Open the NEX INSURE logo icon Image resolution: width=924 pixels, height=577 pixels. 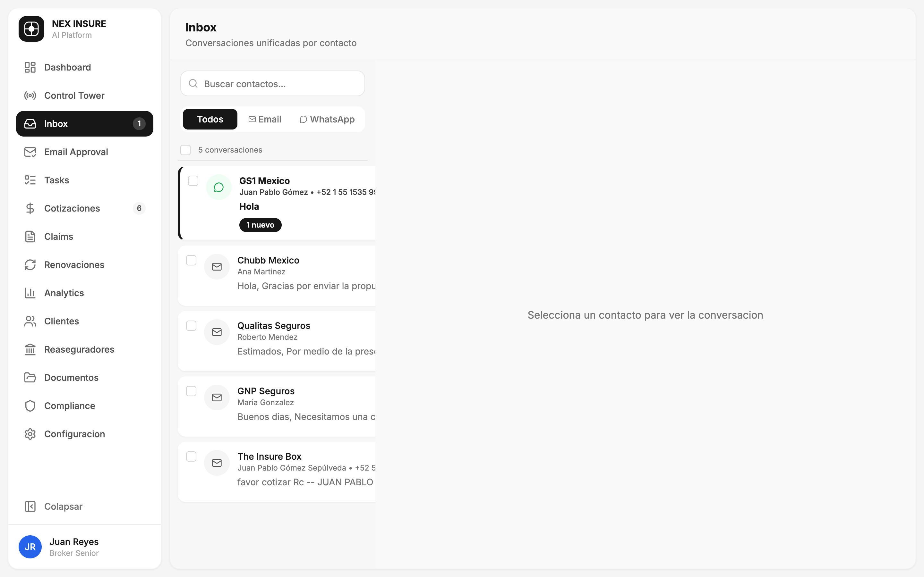tap(31, 29)
